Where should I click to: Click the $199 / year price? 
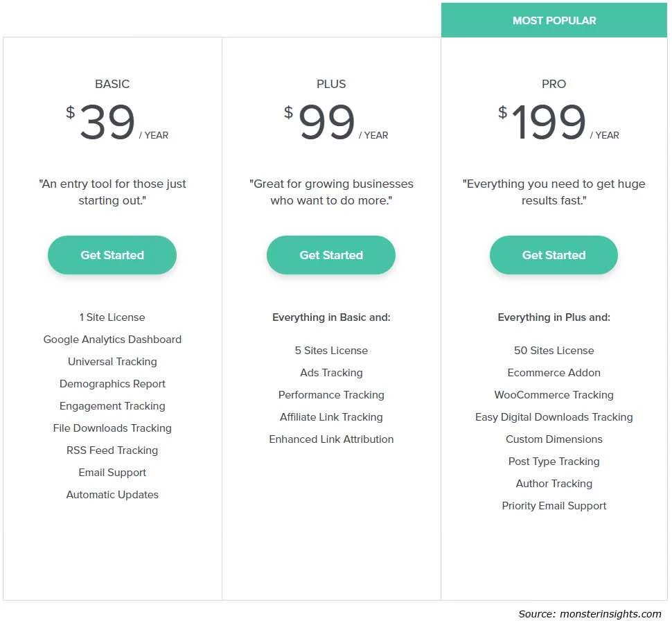(558, 123)
